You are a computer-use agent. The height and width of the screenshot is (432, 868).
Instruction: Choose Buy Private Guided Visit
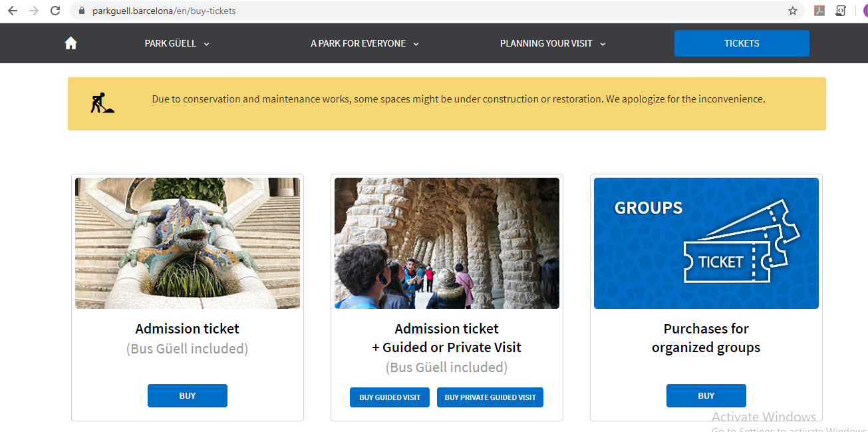tap(490, 397)
